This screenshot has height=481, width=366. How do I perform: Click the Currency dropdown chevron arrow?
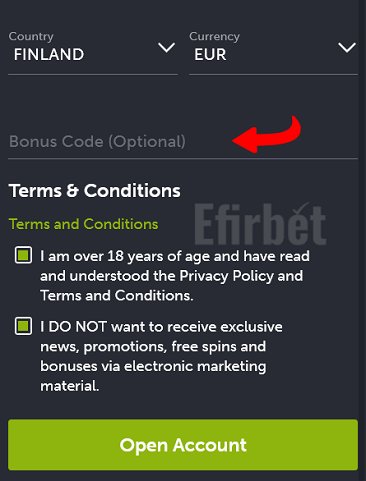pyautogui.click(x=347, y=48)
